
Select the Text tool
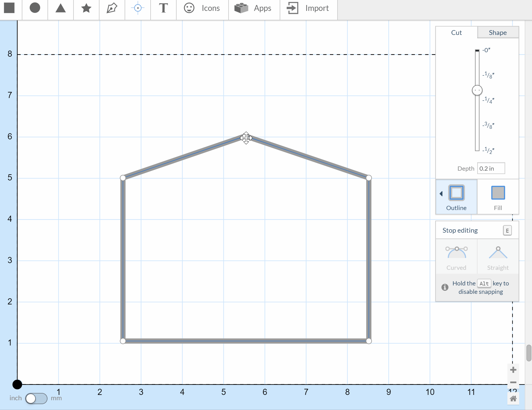pyautogui.click(x=163, y=8)
